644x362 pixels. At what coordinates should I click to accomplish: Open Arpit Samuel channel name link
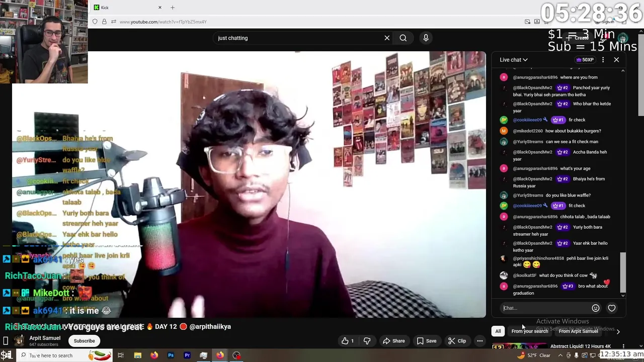tap(45, 338)
